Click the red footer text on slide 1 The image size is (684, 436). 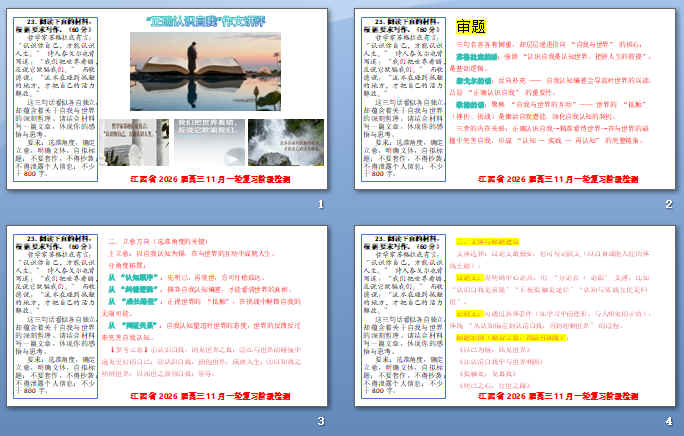click(212, 179)
